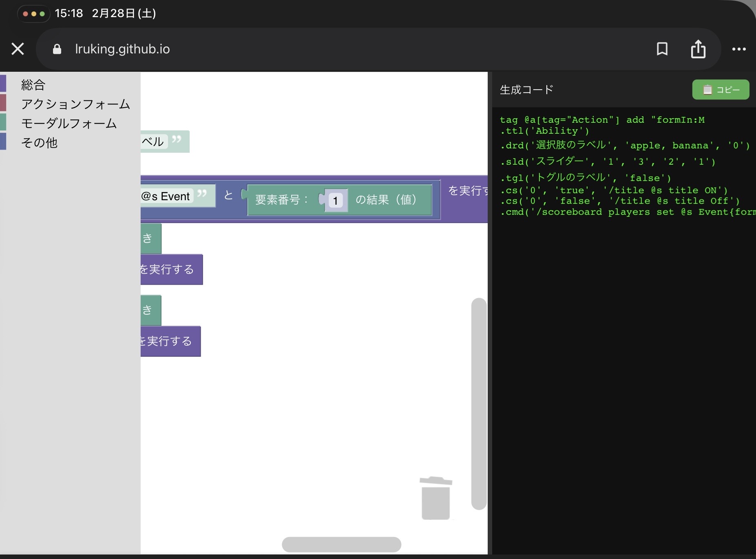
Task: Edit the '@s Event' text field
Action: coord(166,197)
